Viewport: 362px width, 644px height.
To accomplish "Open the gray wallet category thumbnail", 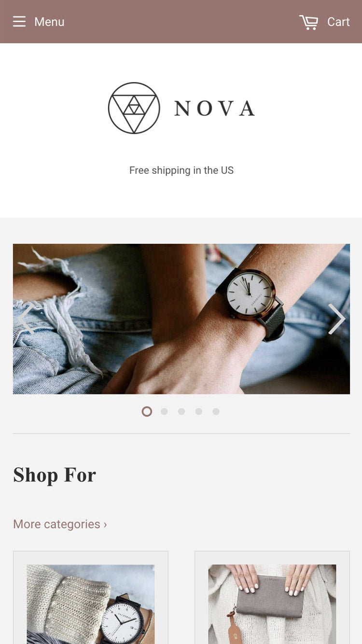I will tap(272, 604).
